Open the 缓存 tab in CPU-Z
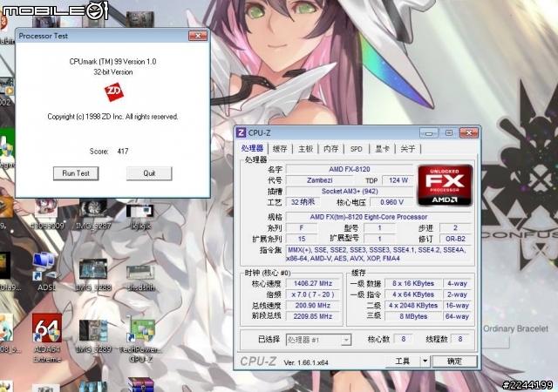Image resolution: width=558 pixels, height=392 pixels. [x=280, y=149]
